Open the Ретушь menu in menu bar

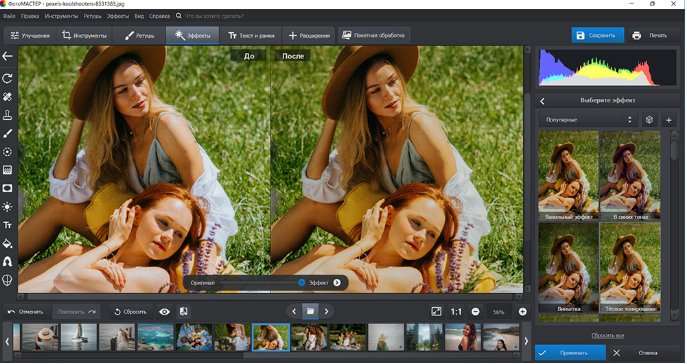tap(92, 16)
